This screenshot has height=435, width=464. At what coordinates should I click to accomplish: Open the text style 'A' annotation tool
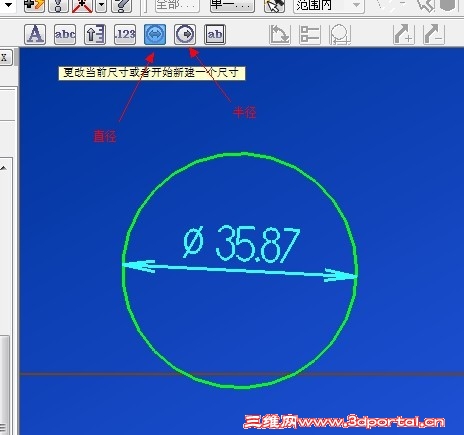point(35,34)
